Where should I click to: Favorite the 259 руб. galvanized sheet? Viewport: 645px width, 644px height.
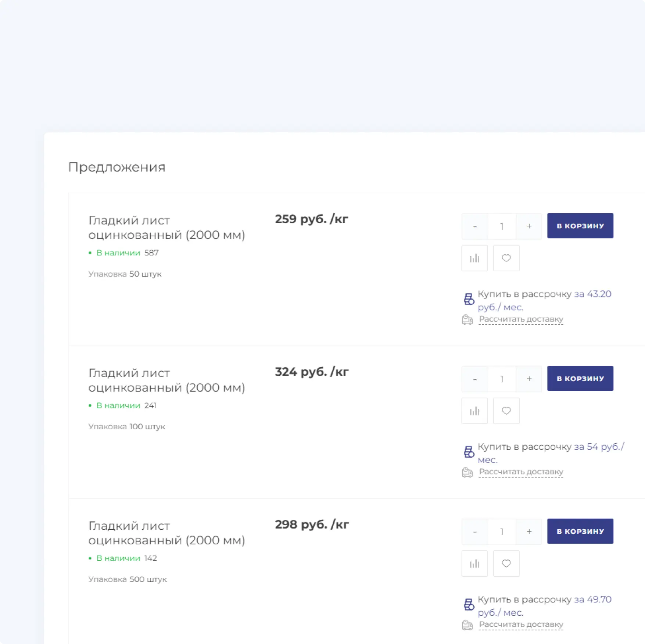point(506,258)
